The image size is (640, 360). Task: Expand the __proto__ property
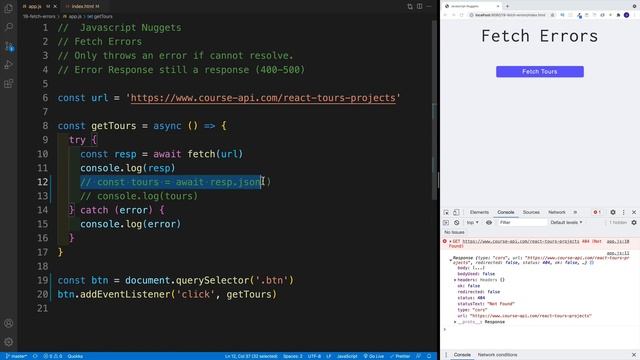pyautogui.click(x=455, y=322)
